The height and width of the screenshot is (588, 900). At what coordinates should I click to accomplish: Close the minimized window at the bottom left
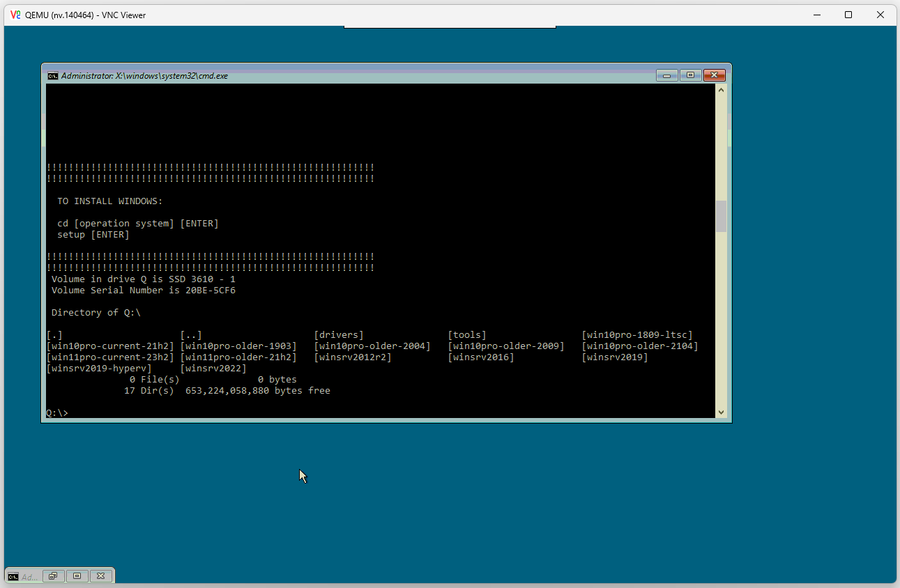tap(100, 576)
